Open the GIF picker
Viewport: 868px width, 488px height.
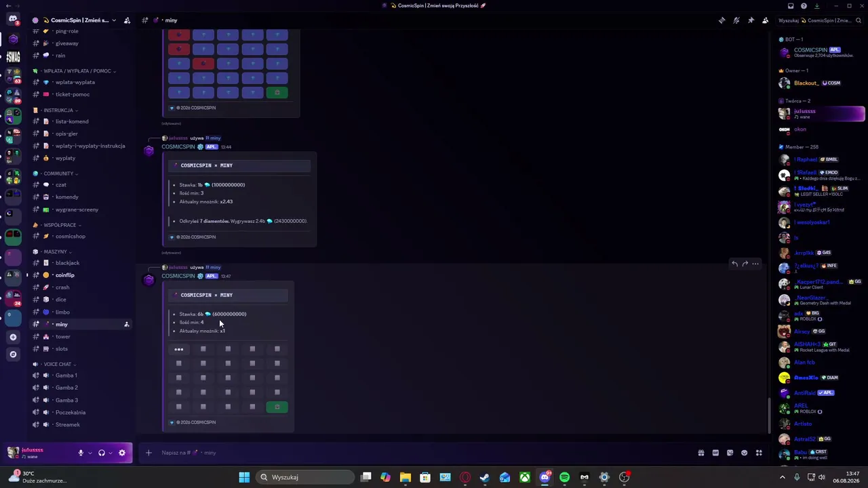pos(715,453)
